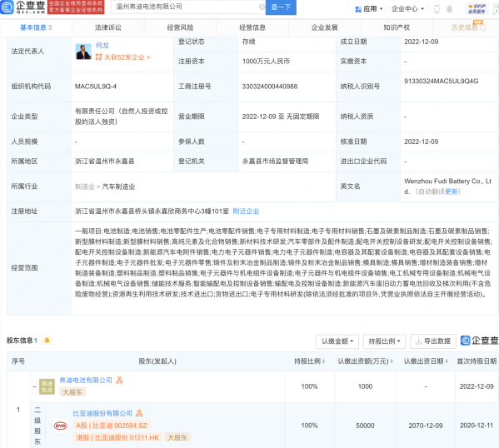Open the 持股比例 filter dropdown
The image size is (499, 448).
pos(384,341)
